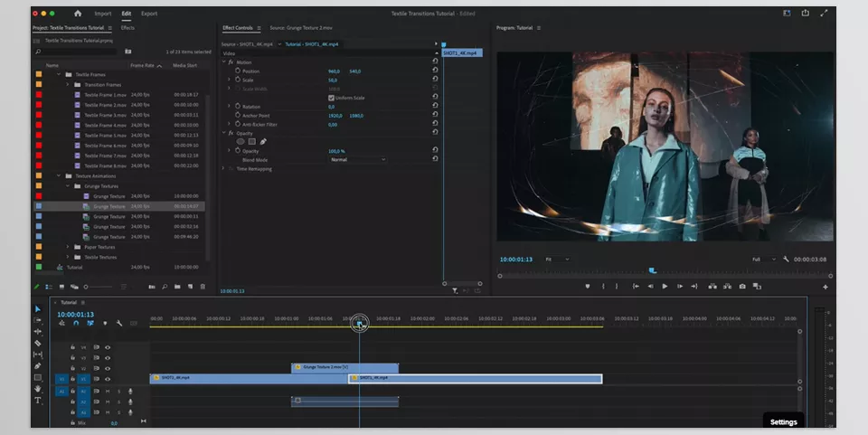868x435 pixels.
Task: Select the Razor tool
Action: (x=38, y=343)
